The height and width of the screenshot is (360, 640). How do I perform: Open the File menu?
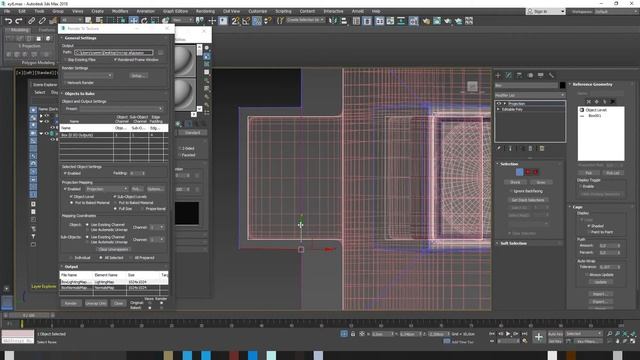pos(7,11)
